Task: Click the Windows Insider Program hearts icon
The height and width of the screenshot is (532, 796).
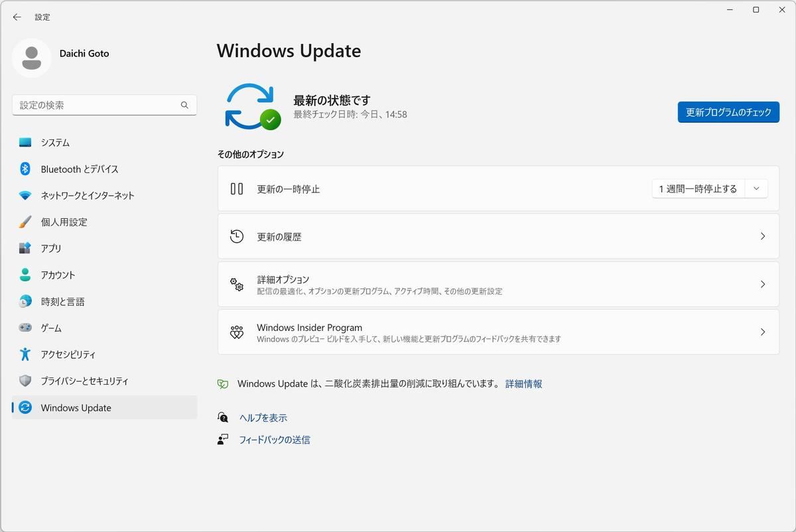Action: click(x=237, y=332)
